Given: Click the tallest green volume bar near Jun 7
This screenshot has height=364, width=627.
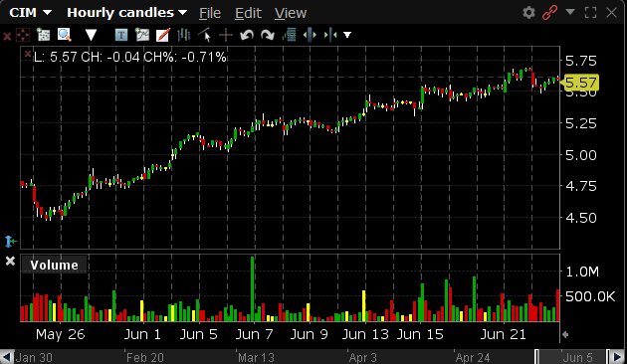Looking at the screenshot, I should coord(253,288).
